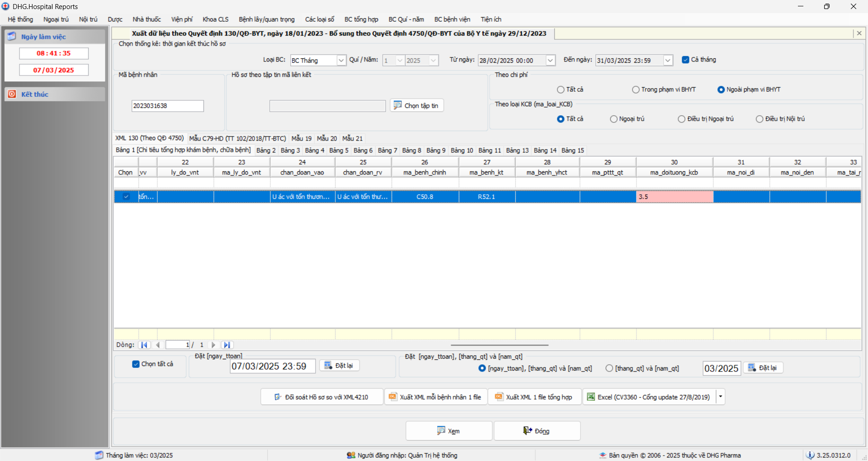
Task: Open the Loại BC dropdown
Action: (x=341, y=60)
